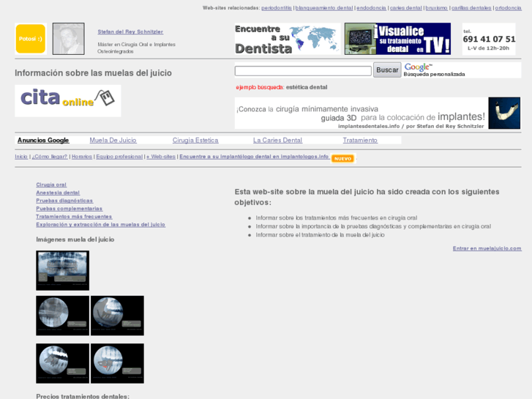Click the Imágenes muela del juicio heading
This screenshot has width=532, height=399.
tap(75, 239)
